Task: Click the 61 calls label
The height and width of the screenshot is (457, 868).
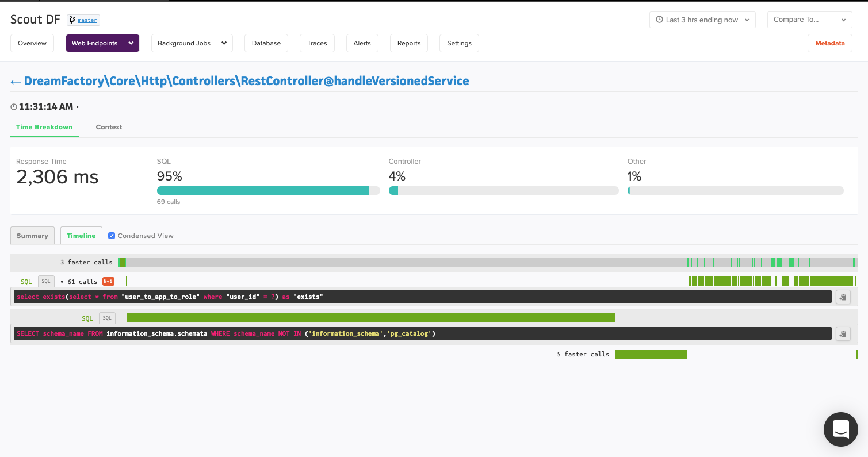Action: 81,282
